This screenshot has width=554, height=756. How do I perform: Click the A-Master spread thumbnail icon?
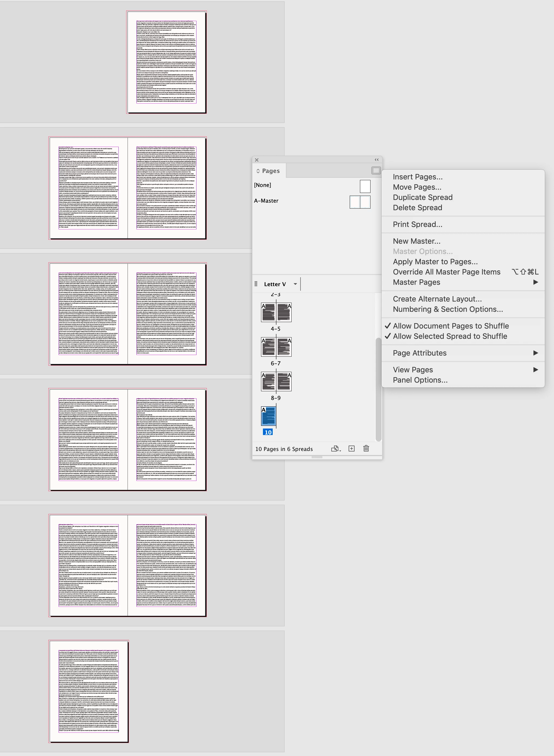(360, 202)
